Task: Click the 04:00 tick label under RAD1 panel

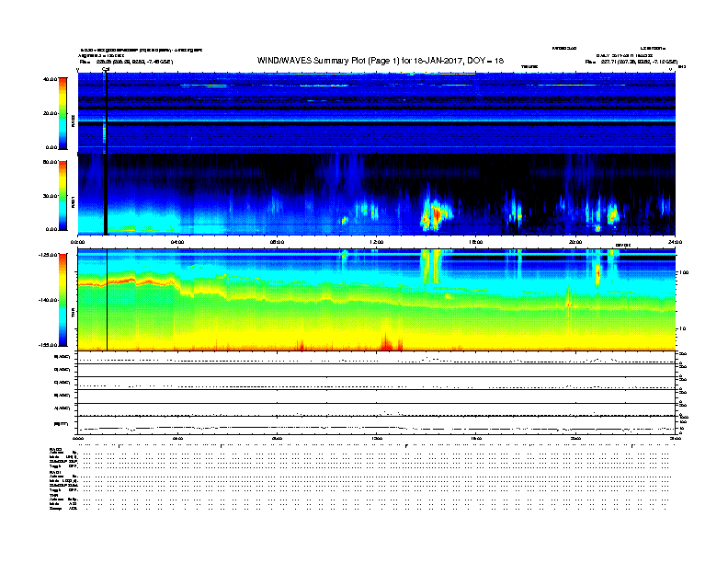Action: pyautogui.click(x=177, y=242)
